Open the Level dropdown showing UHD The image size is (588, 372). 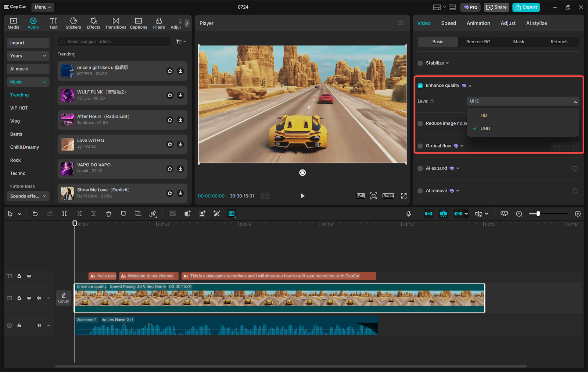click(523, 101)
